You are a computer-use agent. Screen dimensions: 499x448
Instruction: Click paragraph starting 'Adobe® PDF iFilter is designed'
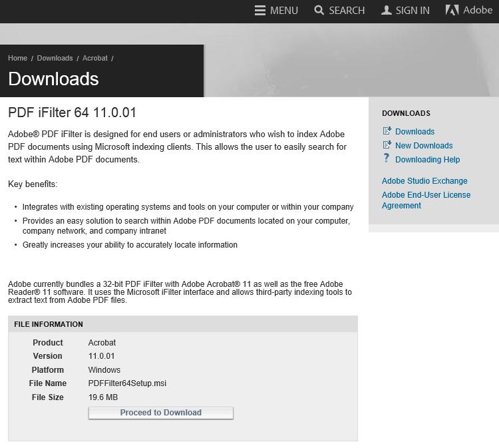click(x=177, y=147)
